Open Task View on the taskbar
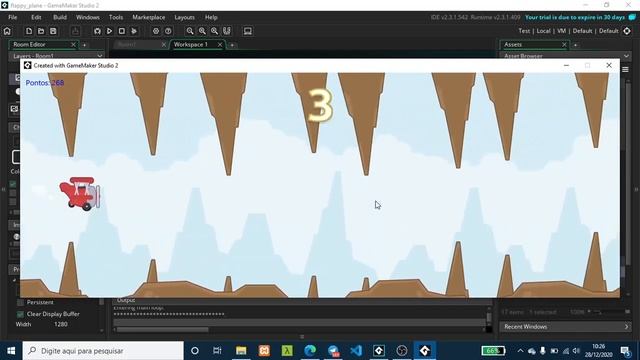This screenshot has height=360, width=640. (x=217, y=351)
